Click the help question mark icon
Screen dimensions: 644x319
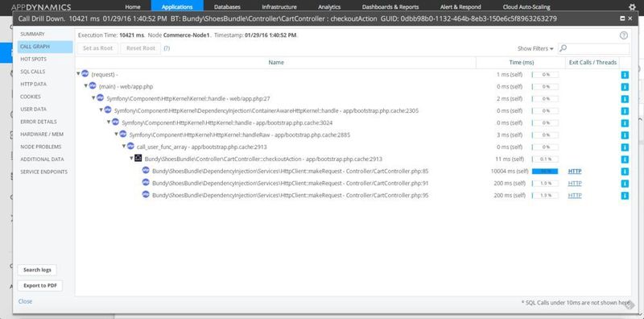[x=623, y=35]
